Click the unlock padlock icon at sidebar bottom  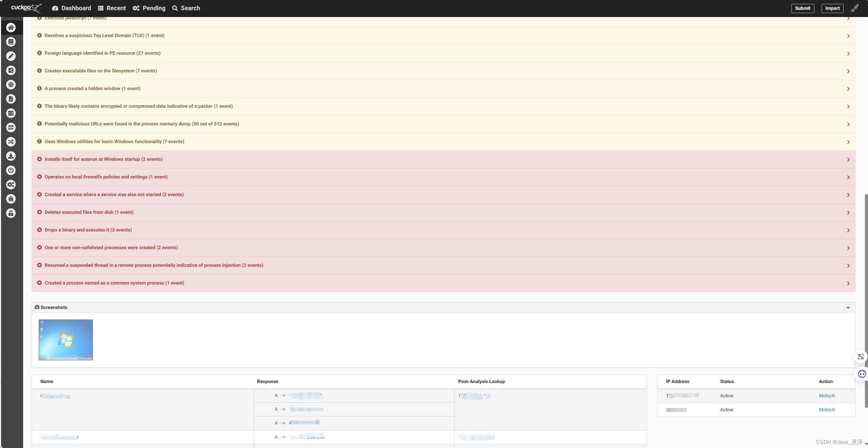pos(11,213)
